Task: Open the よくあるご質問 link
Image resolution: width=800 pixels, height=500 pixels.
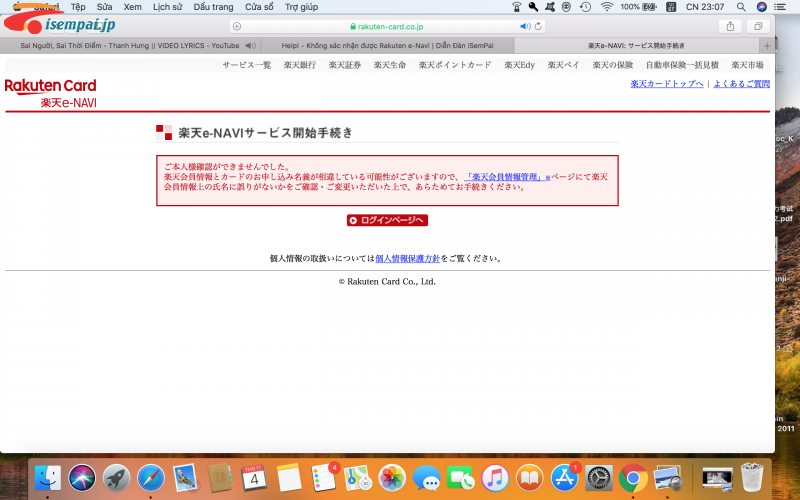Action: point(741,84)
